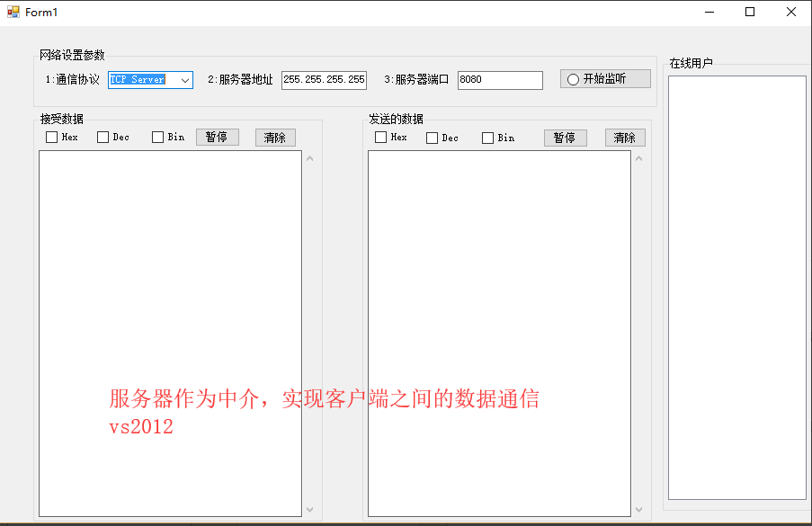Click down arrow of 接受数据 scrollbar
The width and height of the screenshot is (812, 526).
(309, 510)
